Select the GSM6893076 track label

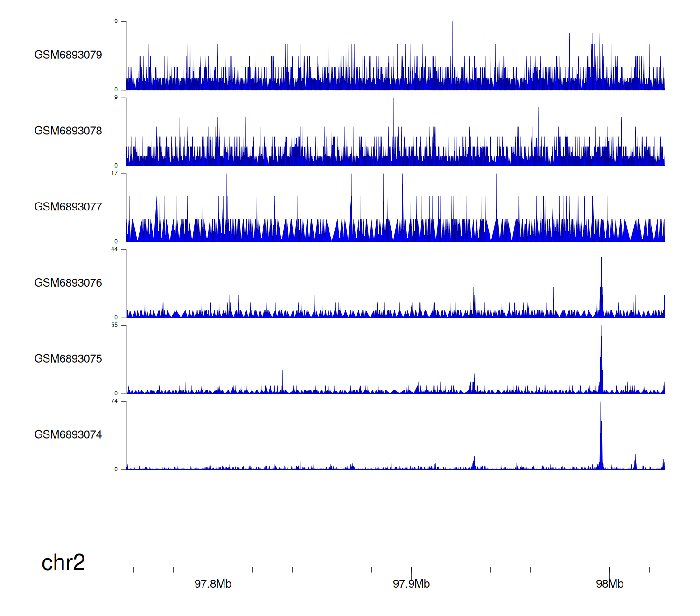click(68, 283)
